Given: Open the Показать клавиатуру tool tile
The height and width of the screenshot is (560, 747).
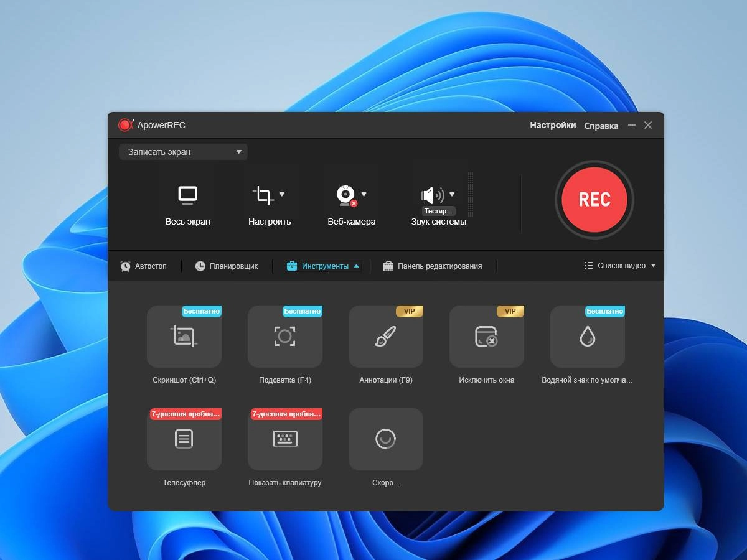Looking at the screenshot, I should tap(285, 439).
